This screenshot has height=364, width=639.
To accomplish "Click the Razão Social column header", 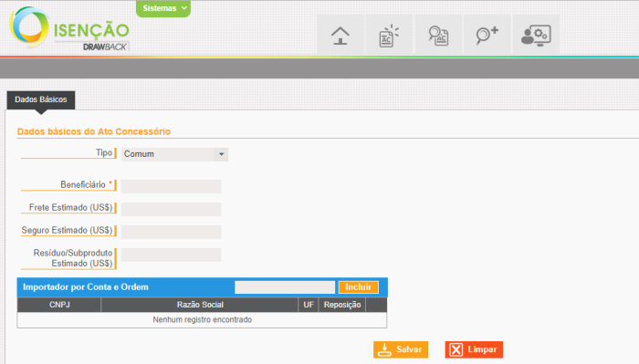I will click(200, 305).
